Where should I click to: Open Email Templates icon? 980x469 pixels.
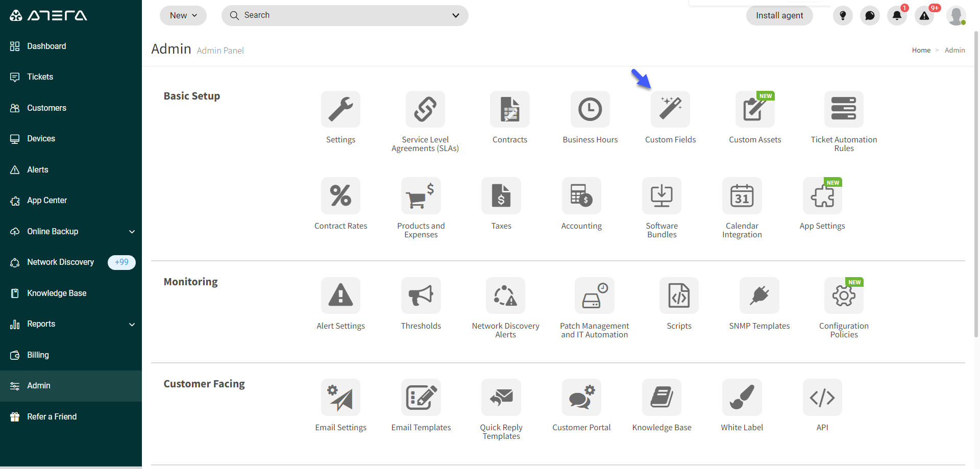click(421, 397)
